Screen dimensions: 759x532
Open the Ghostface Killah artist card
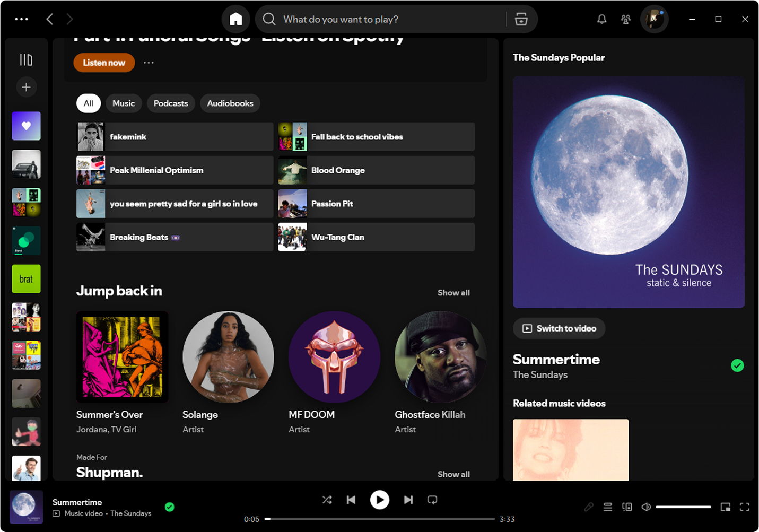pyautogui.click(x=440, y=373)
